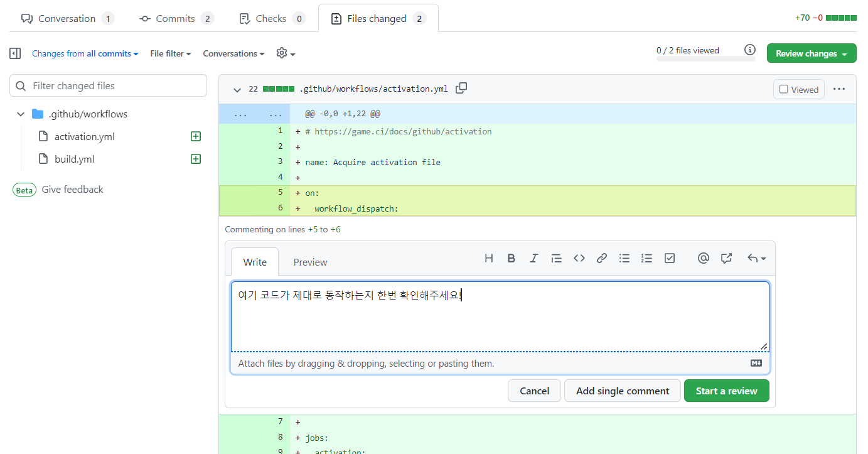Select activation.yml in the file tree
The width and height of the screenshot is (868, 454).
(85, 136)
